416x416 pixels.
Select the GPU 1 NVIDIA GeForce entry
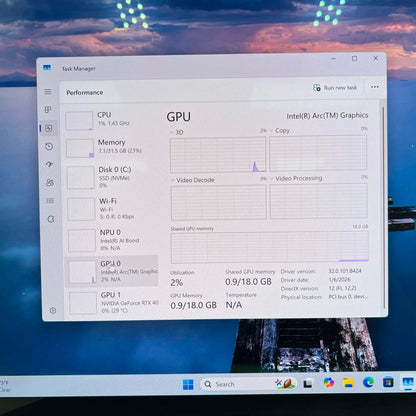point(113,303)
